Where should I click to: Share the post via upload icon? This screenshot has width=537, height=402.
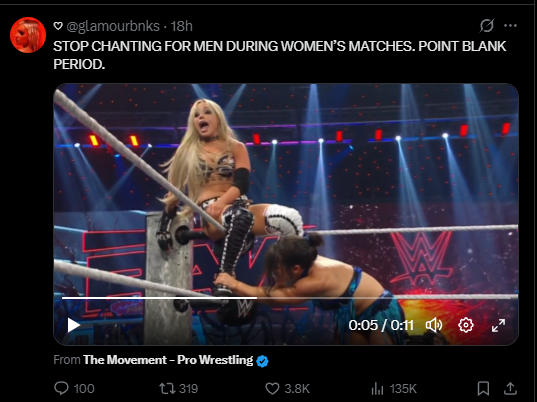tap(510, 388)
